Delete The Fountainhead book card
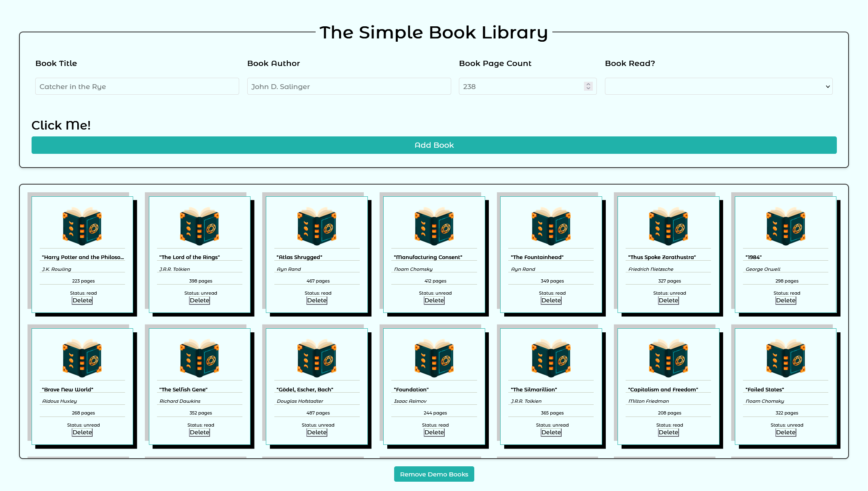The height and width of the screenshot is (491, 868). click(551, 300)
